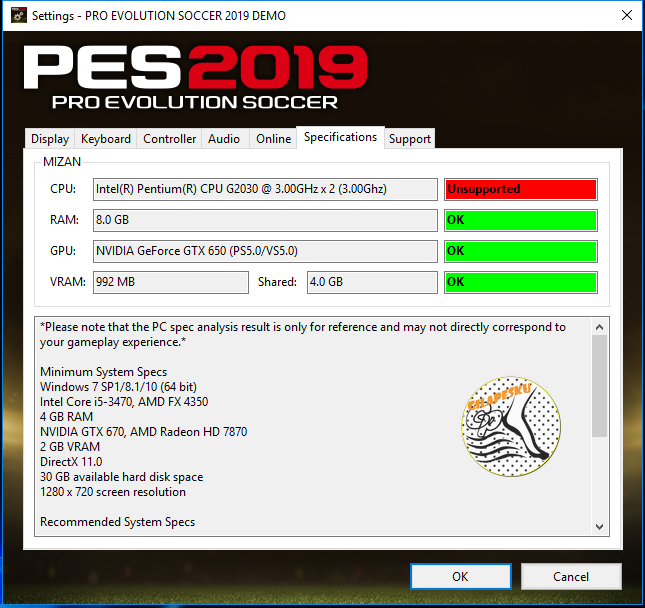Click the '2 GB VRAM' line

click(70, 447)
